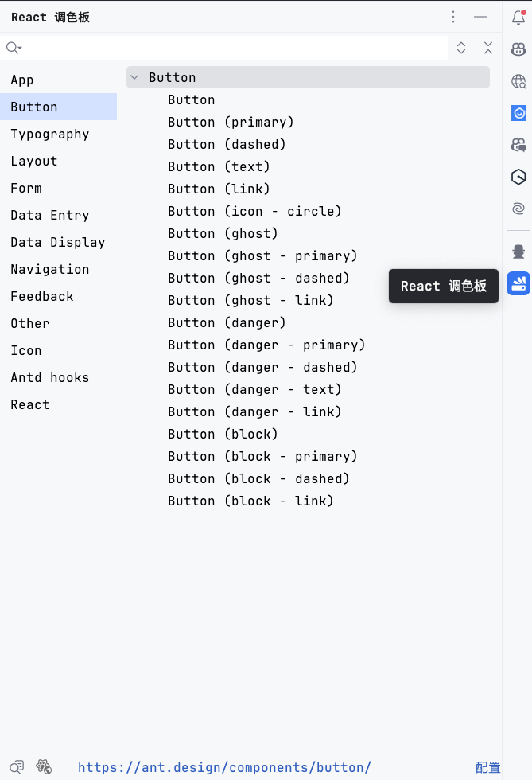Viewport: 532px width, 780px height.
Task: Open the search magnifier dropdown
Action: tap(13, 48)
